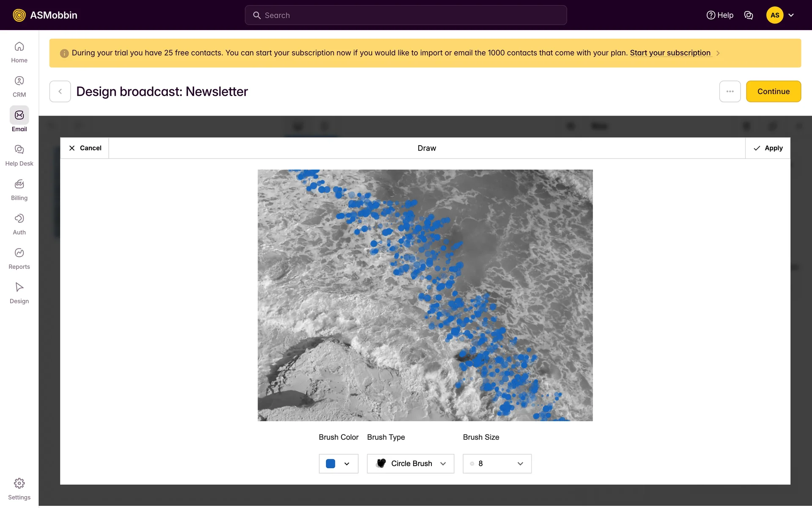Viewport: 812px width, 508px height.
Task: Go to the CRM section
Action: click(19, 86)
